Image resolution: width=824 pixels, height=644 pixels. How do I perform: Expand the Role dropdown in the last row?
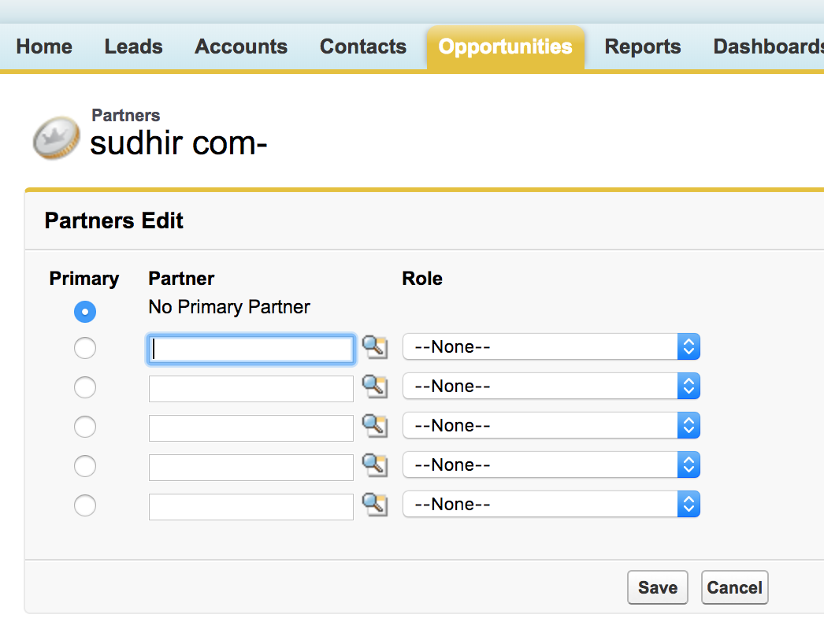[551, 504]
